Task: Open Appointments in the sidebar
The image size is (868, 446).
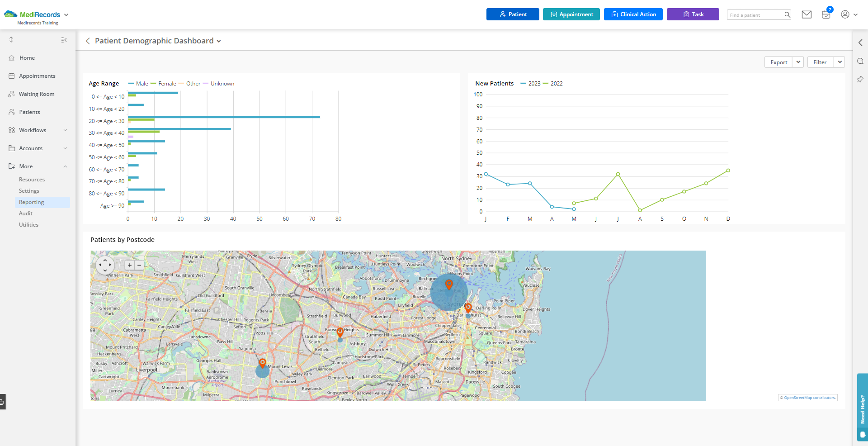Action: 37,76
